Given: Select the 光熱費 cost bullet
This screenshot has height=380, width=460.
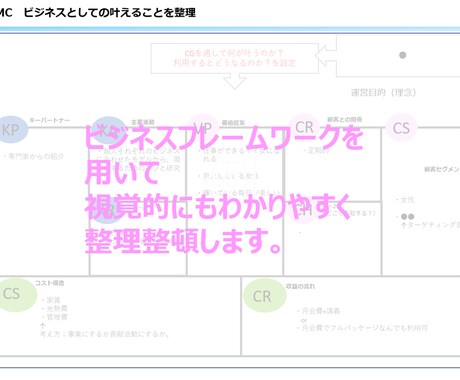Looking at the screenshot, I should [x=54, y=309].
